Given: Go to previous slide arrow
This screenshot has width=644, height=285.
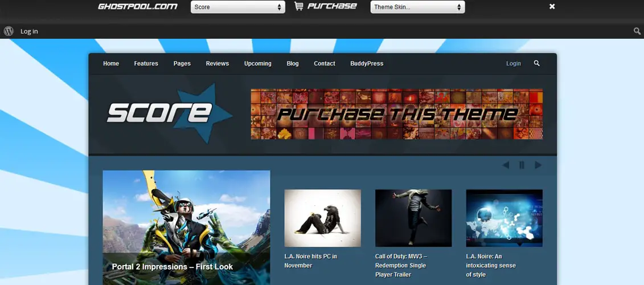Looking at the screenshot, I should pos(506,165).
